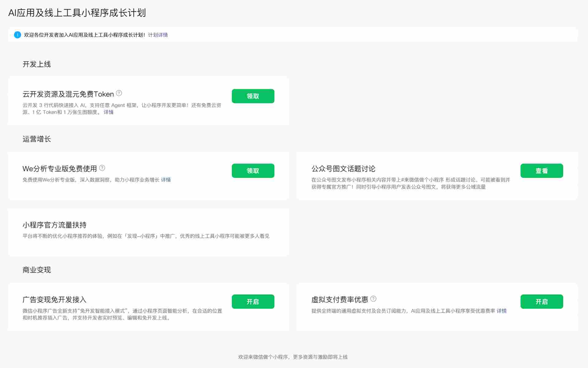Open the help tooltip beside 云开发资源及混元免费Token

(119, 93)
